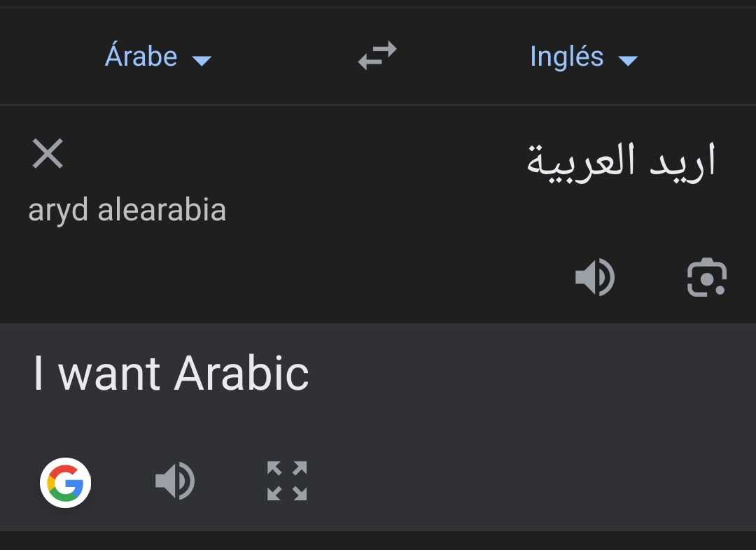Screen dimensions: 756x550
Task: Expand the arrow next to Árabe
Action: 202,60
